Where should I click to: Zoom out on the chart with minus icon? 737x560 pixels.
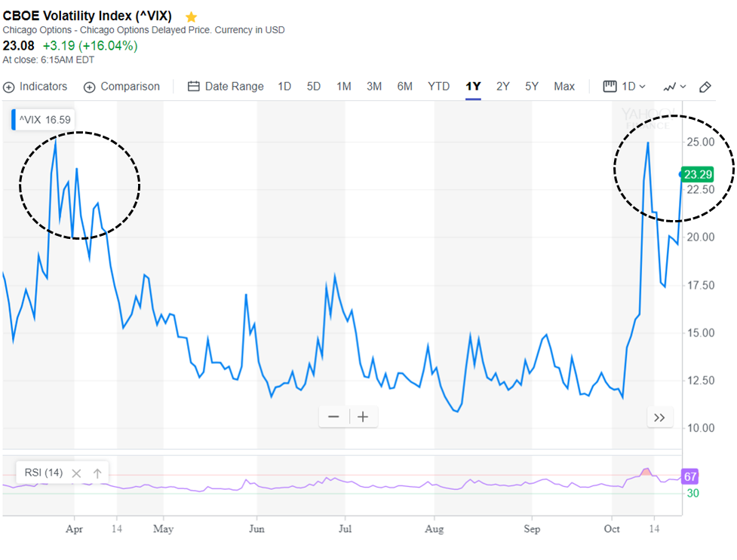(333, 416)
